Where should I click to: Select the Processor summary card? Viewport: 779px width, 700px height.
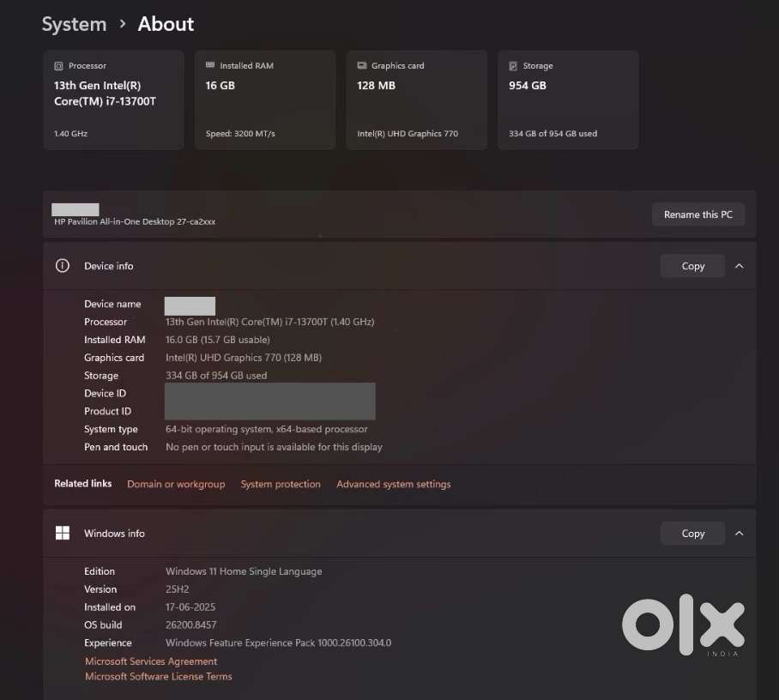(114, 100)
